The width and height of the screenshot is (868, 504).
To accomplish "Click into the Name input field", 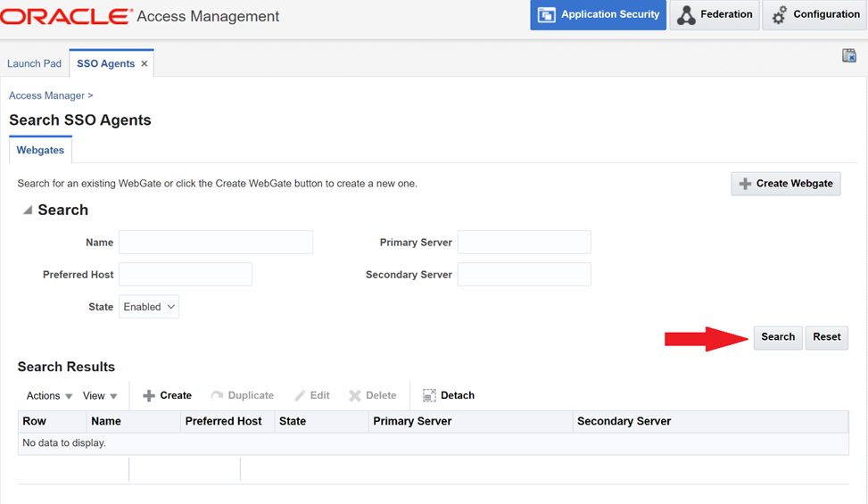I will click(x=216, y=243).
